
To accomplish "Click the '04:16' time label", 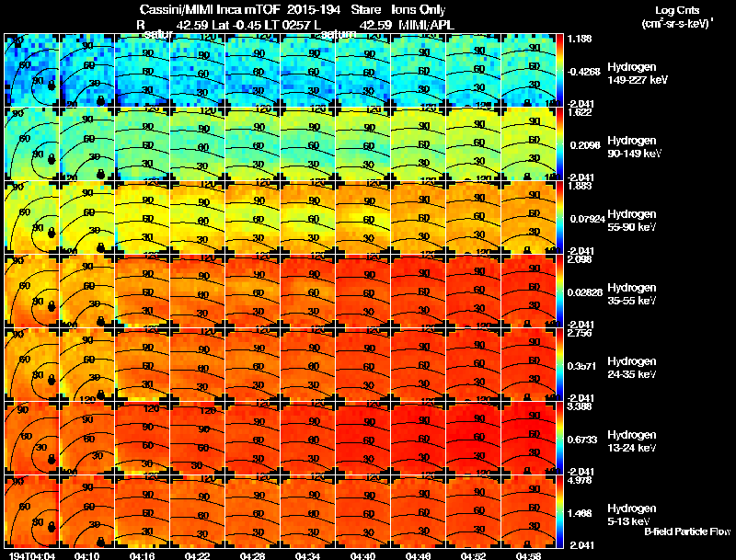I will [x=142, y=556].
